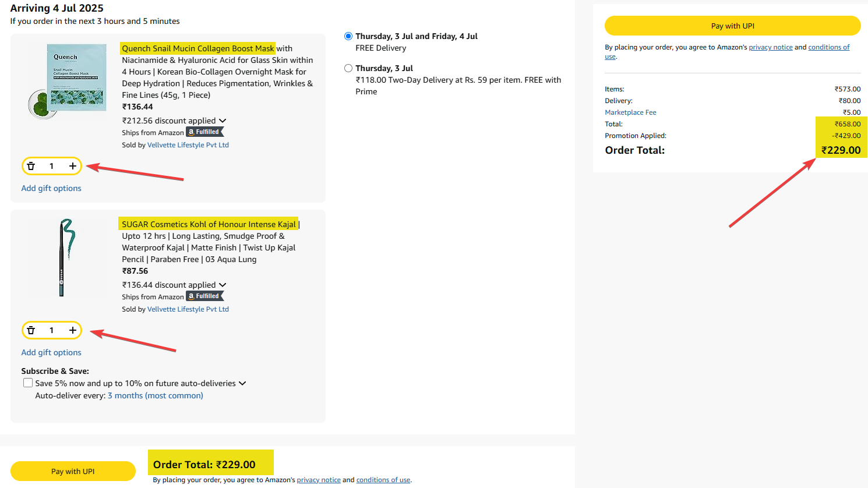Choose Thursday 3 Jul two-day delivery
Screen dimensions: 868x488
click(348, 68)
